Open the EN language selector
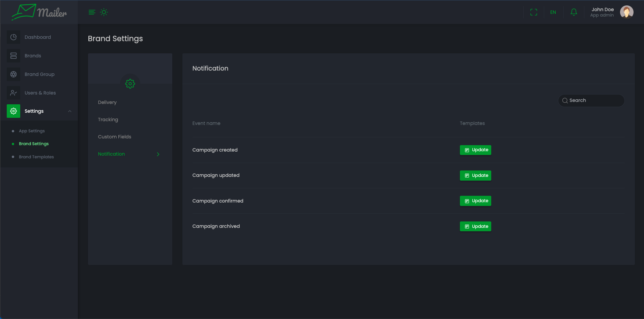This screenshot has height=319, width=644. coord(553,12)
